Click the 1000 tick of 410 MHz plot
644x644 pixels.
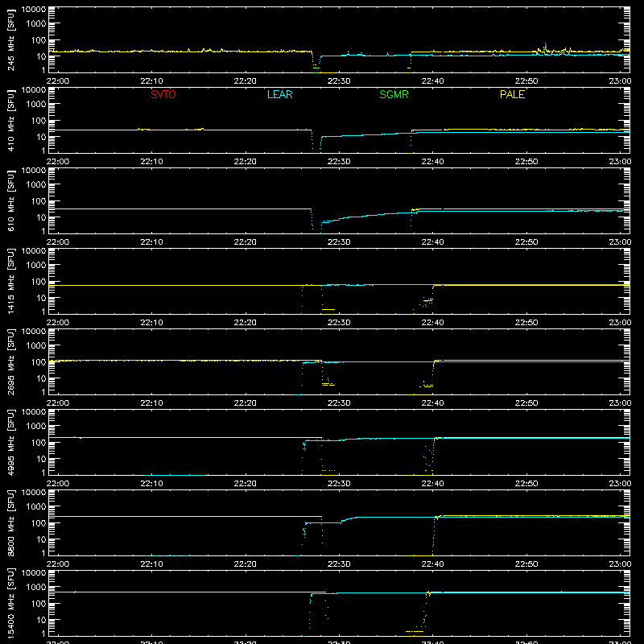click(x=36, y=105)
